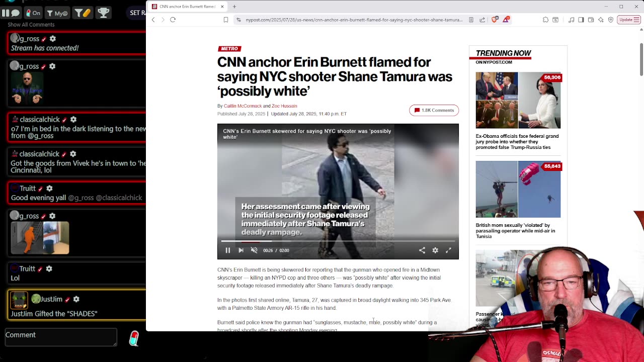Image resolution: width=644 pixels, height=362 pixels.
Task: Click the article headline about Erin Burnett
Action: (335, 76)
